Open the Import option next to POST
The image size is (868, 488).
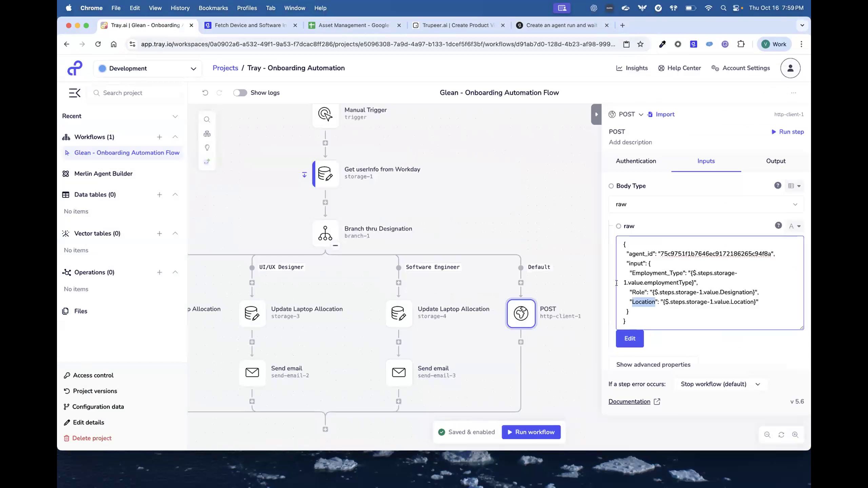coord(660,114)
